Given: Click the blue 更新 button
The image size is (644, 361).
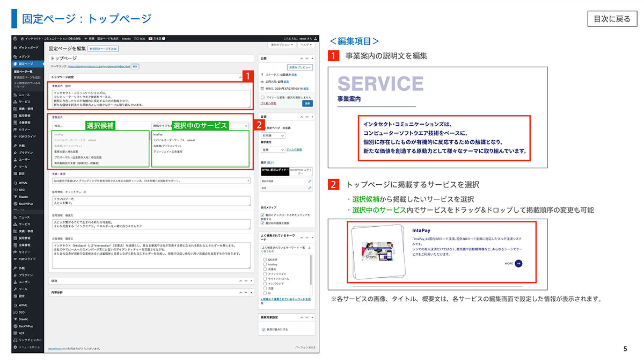Looking at the screenshot, I should [x=308, y=103].
